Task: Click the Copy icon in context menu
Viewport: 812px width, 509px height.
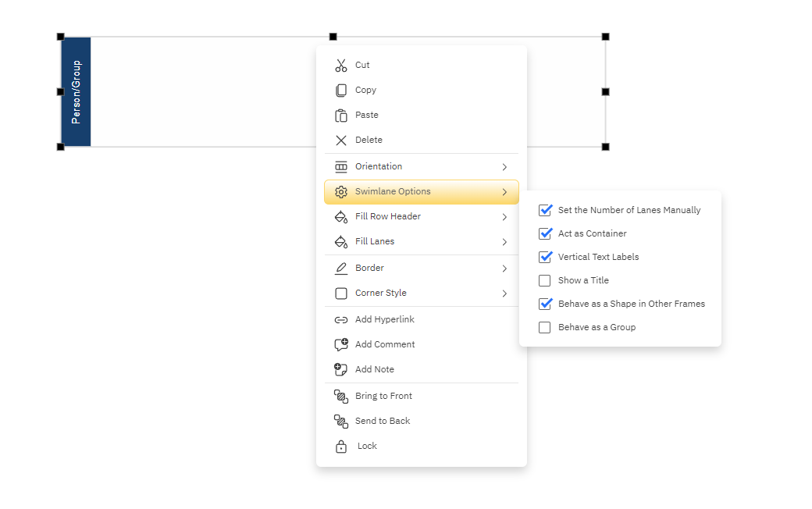Action: 341,91
